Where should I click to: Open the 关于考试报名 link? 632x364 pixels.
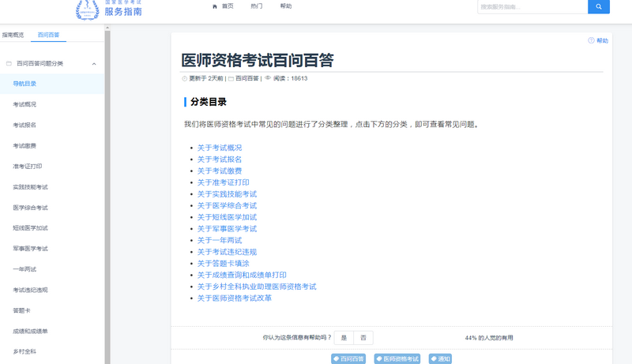pos(220,159)
